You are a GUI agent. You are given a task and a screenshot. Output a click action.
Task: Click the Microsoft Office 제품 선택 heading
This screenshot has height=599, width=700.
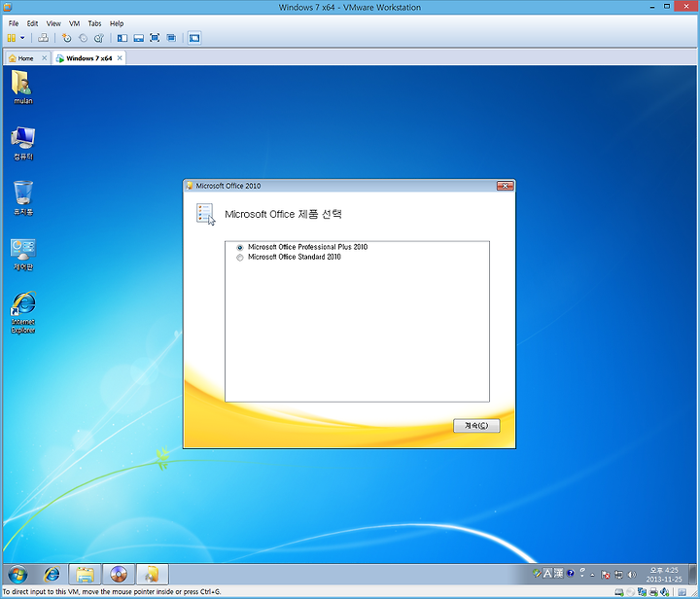(283, 214)
